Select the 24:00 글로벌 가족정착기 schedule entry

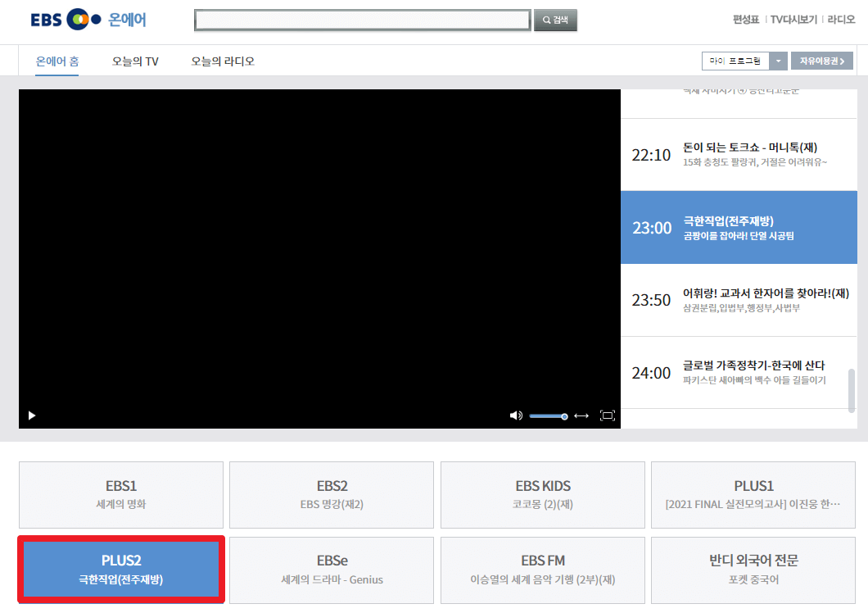739,372
